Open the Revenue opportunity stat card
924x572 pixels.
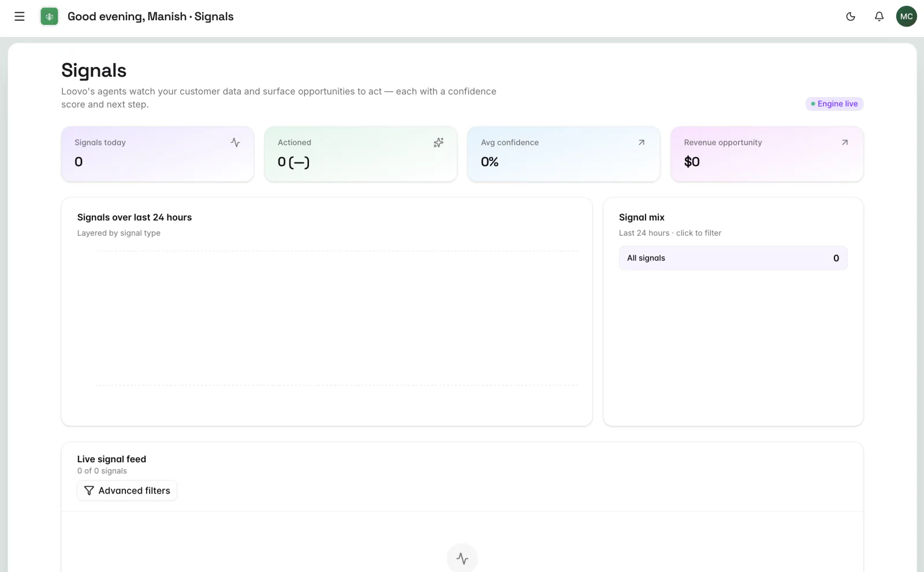coord(767,154)
